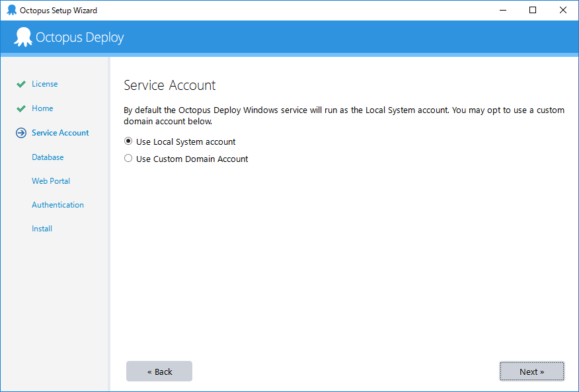This screenshot has height=392, width=579.
Task: Click the Service Account page heading
Action: pyautogui.click(x=169, y=85)
